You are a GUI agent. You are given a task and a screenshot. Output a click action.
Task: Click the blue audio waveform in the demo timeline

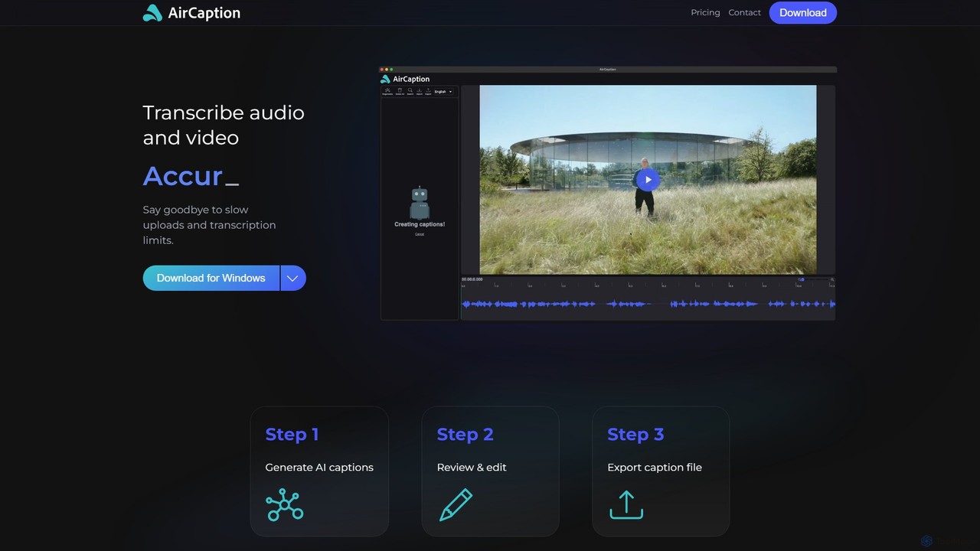click(648, 304)
